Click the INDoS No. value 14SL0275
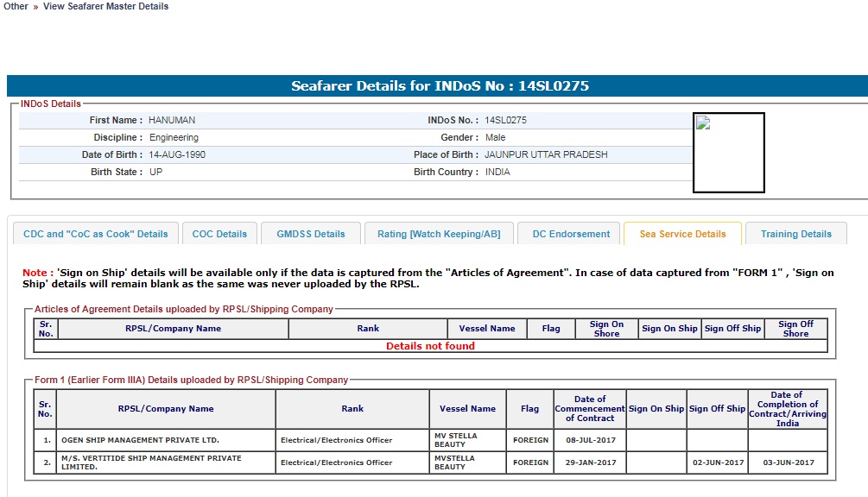Image resolution: width=868 pixels, height=497 pixels. [505, 120]
